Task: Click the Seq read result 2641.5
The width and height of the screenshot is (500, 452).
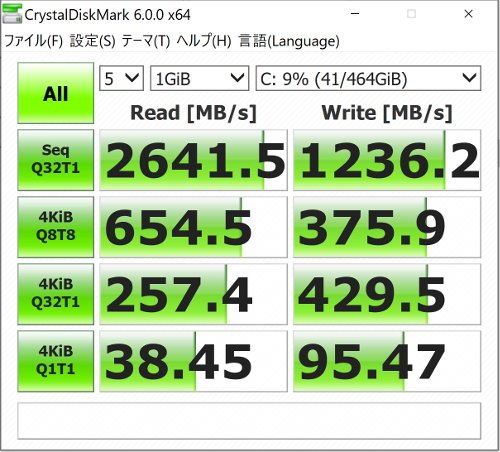Action: [x=193, y=160]
